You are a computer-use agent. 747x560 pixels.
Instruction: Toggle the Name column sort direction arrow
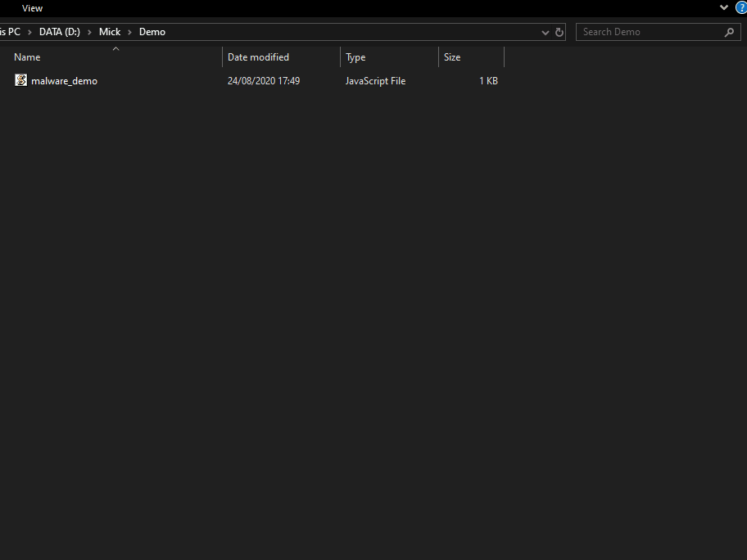point(115,48)
